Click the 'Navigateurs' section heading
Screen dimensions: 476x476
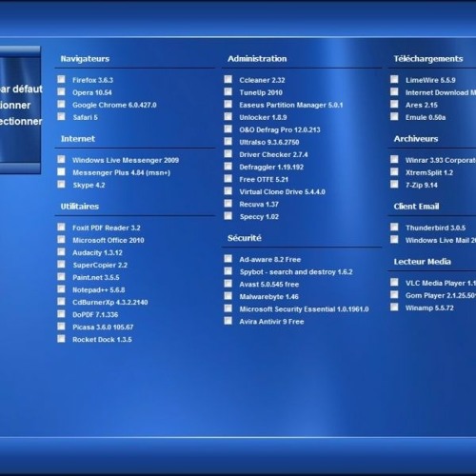85,59
